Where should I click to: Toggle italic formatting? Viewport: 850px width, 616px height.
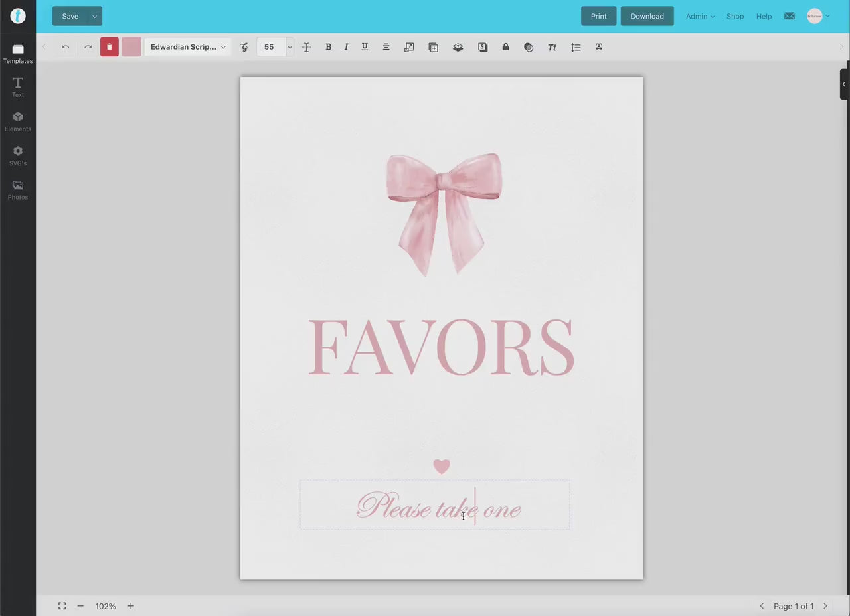[346, 47]
